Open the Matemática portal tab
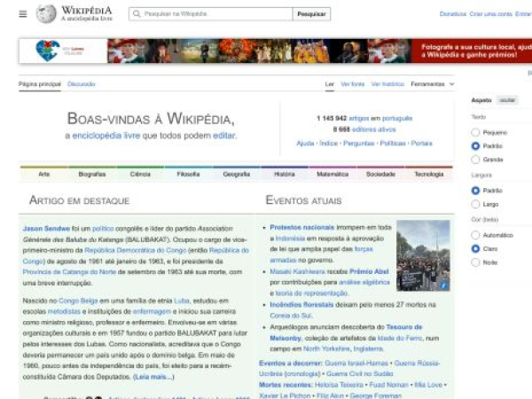Screen dimensions: 532x399 (332, 174)
